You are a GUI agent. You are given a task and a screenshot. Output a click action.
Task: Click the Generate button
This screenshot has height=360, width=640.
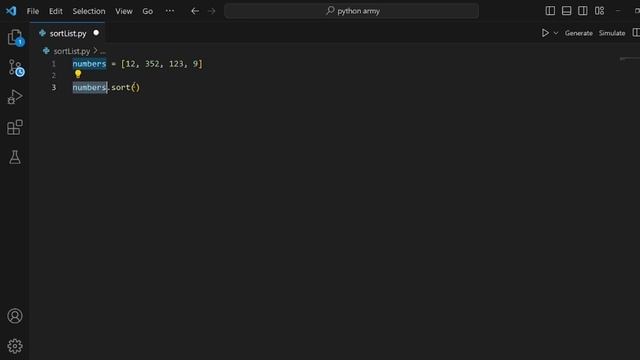[x=579, y=33]
